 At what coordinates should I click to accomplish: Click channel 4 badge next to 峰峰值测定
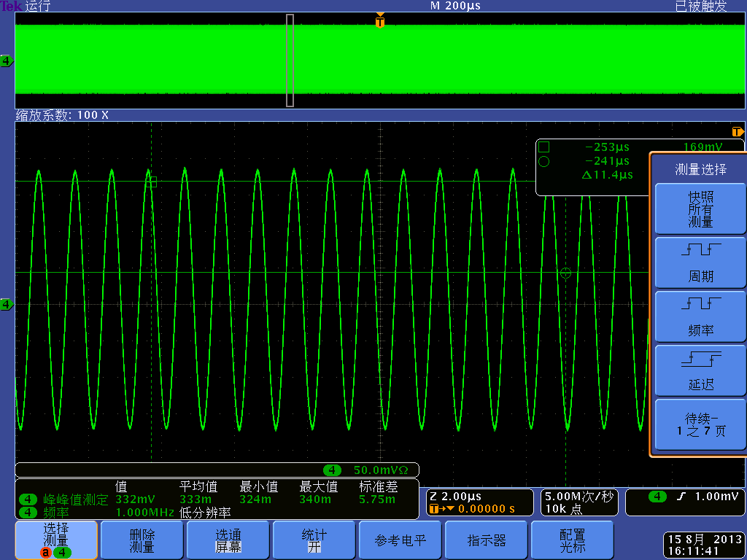pos(28,499)
